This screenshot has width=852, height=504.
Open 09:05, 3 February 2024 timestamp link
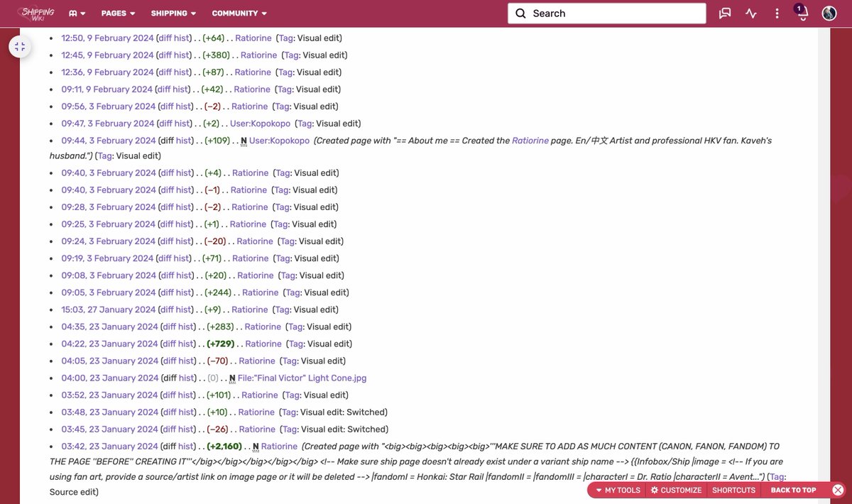(x=108, y=292)
